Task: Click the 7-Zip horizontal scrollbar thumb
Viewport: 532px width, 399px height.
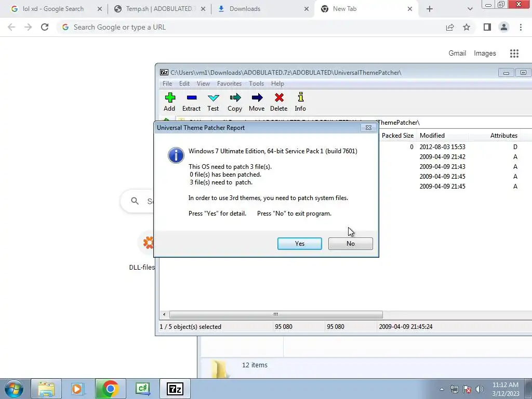Action: click(x=276, y=314)
